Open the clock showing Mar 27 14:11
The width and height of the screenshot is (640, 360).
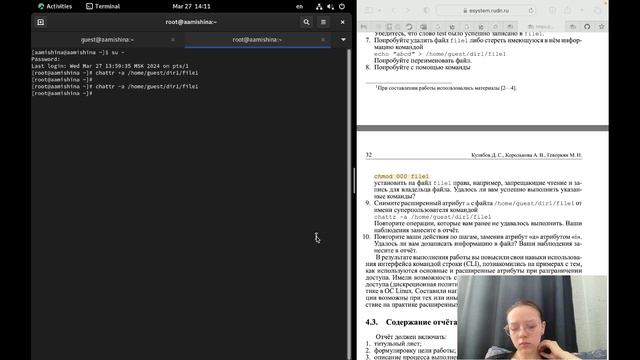(191, 6)
